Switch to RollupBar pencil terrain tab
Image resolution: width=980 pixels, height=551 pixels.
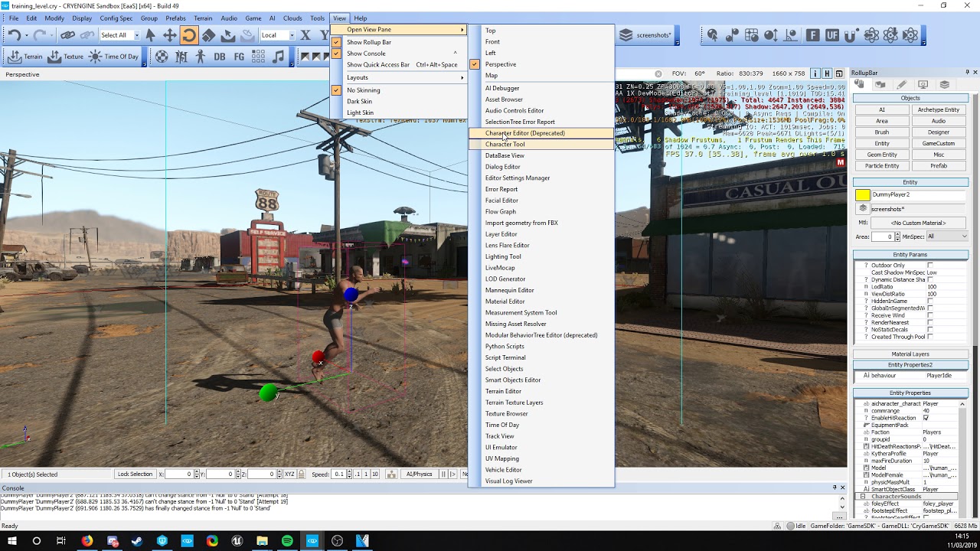click(x=902, y=85)
